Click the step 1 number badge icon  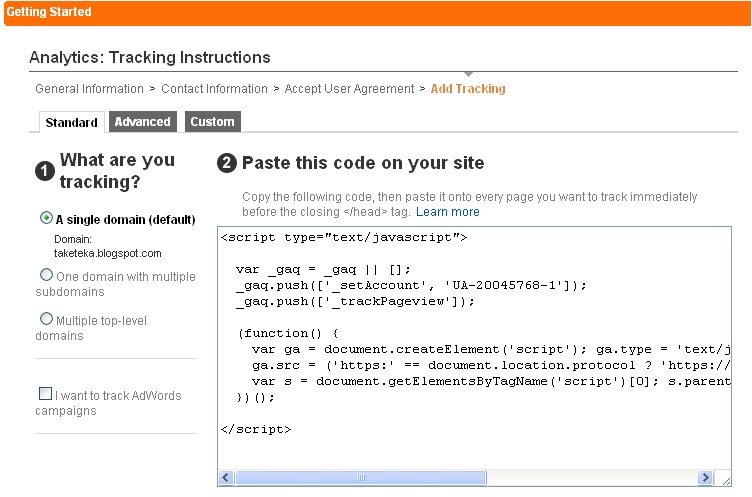[x=45, y=171]
